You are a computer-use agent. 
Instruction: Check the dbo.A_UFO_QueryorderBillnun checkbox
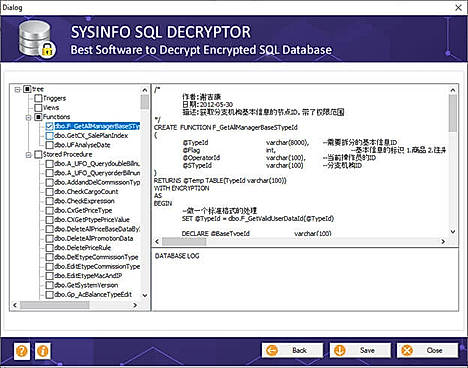(x=49, y=173)
